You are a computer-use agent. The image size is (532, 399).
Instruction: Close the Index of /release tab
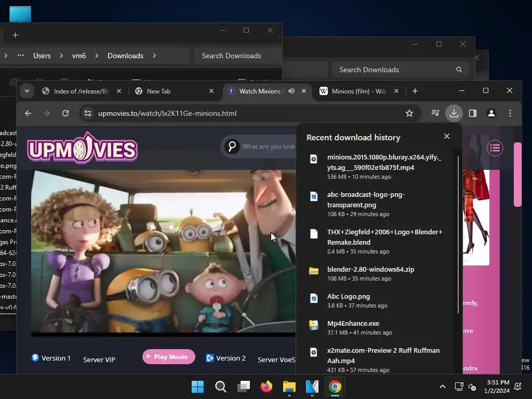[119, 91]
